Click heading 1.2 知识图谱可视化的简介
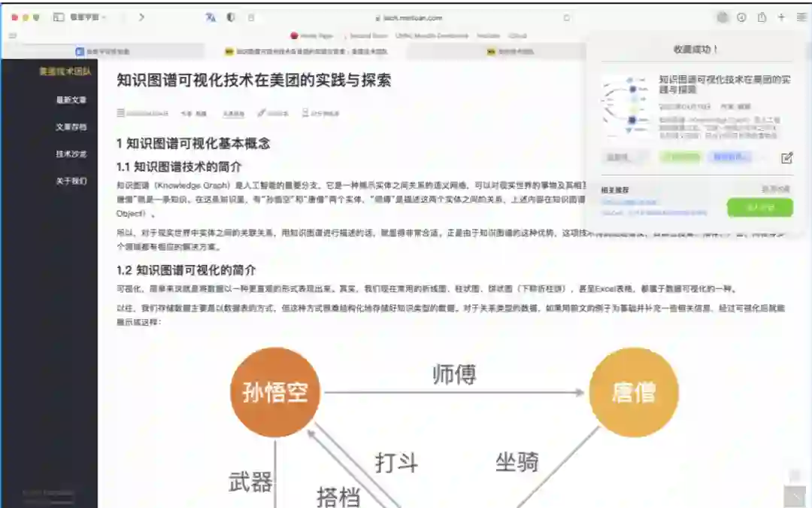 186,269
